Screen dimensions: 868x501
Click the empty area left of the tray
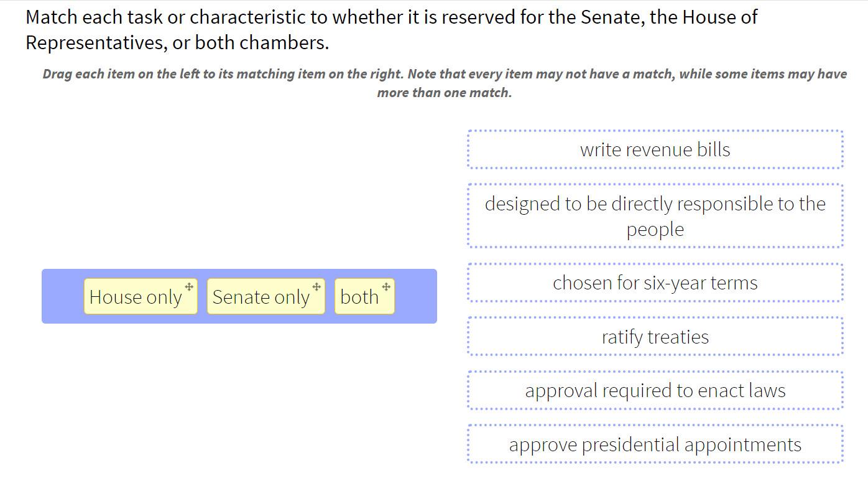tap(22, 297)
